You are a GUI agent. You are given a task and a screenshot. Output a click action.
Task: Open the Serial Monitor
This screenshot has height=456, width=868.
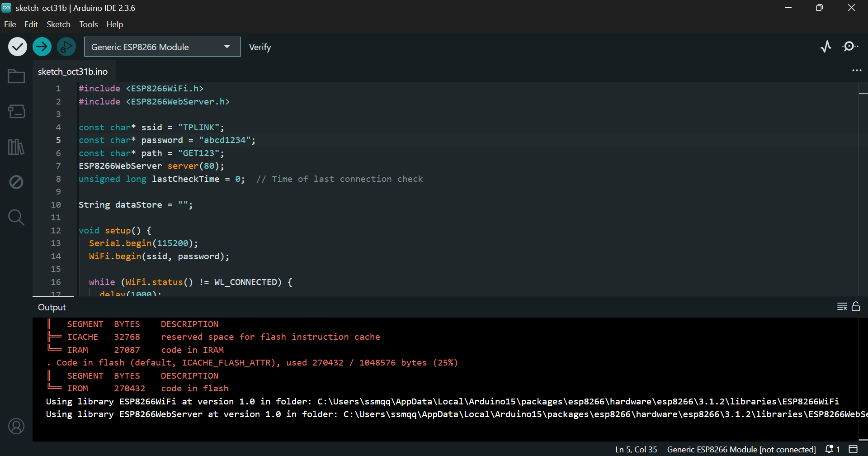pos(850,47)
